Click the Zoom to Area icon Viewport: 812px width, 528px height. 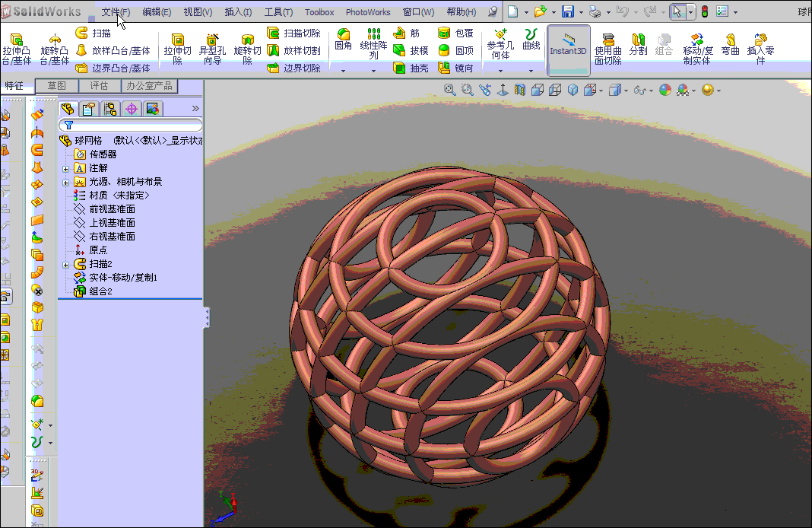[467, 91]
